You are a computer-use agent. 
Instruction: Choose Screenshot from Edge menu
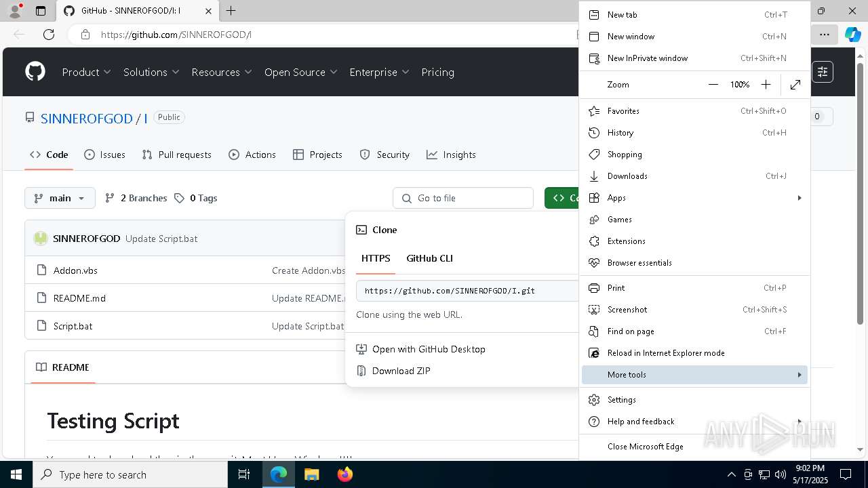694,310
